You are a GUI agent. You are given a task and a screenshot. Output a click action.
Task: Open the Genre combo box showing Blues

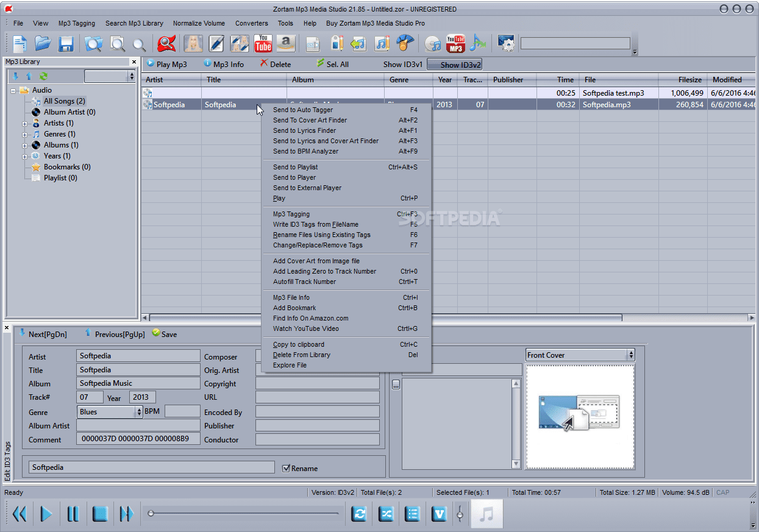click(x=110, y=412)
